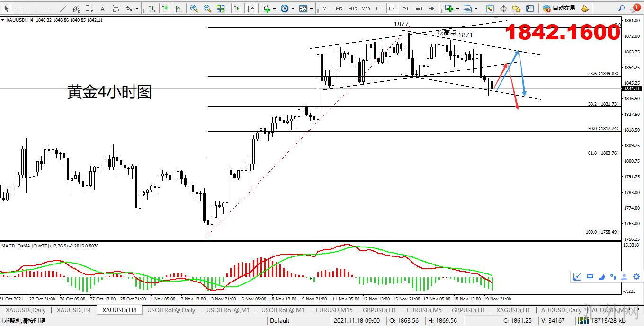The image size is (644, 326).
Task: Expand the chart templates dropdown
Action: (312, 9)
